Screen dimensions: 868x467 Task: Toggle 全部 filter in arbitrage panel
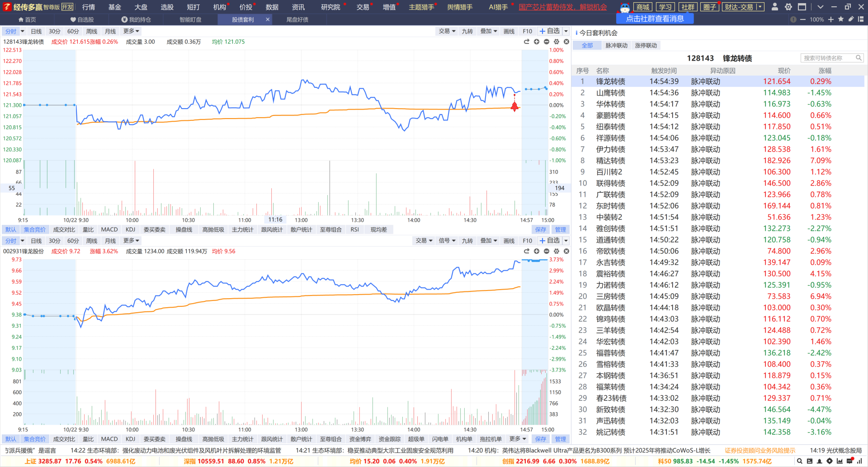pyautogui.click(x=587, y=45)
